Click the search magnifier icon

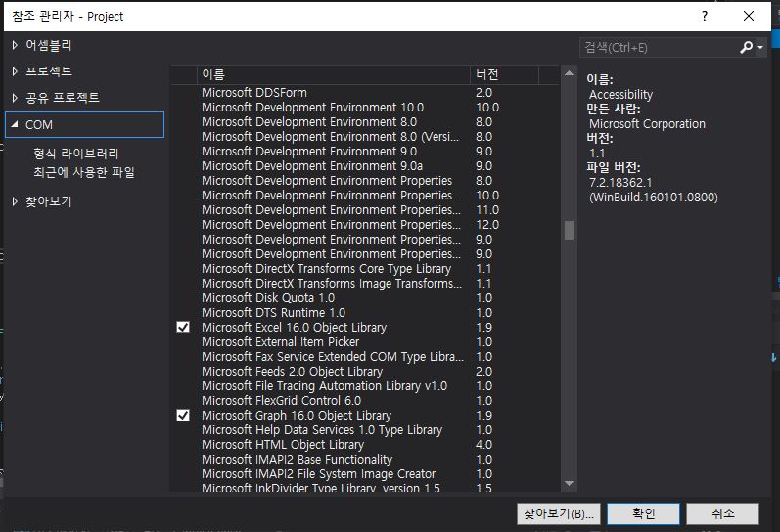point(746,47)
